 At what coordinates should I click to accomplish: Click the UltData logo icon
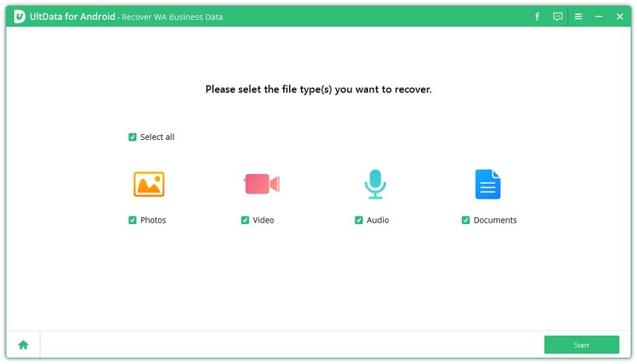pyautogui.click(x=19, y=16)
